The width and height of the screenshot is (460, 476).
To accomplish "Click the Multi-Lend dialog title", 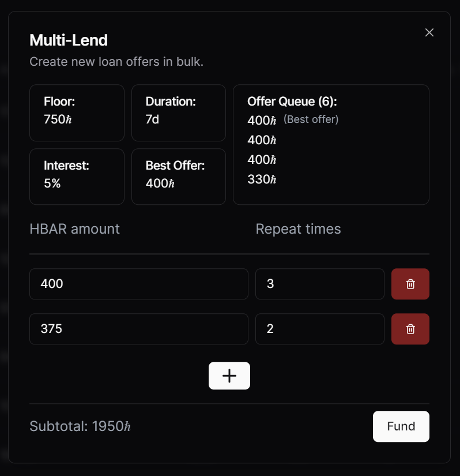I will tap(69, 40).
